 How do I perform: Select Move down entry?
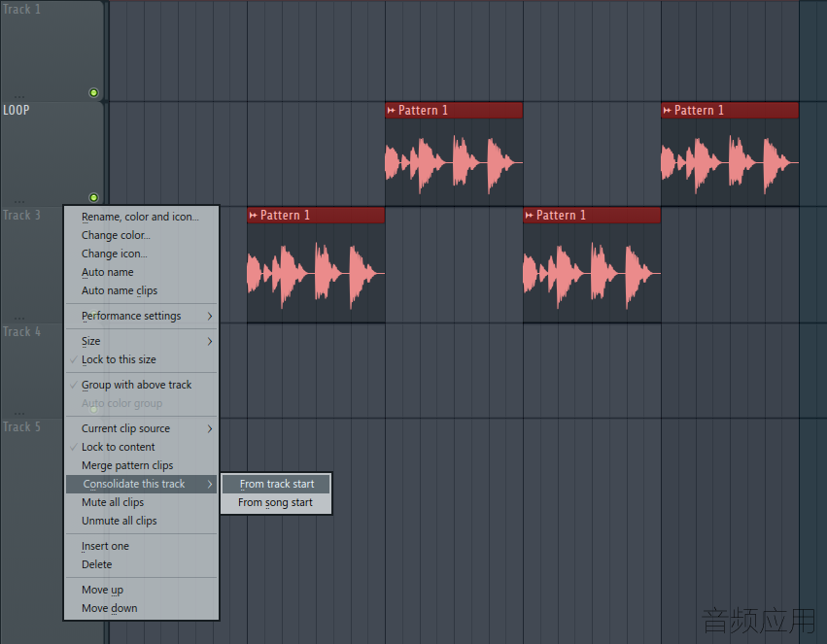point(140,608)
